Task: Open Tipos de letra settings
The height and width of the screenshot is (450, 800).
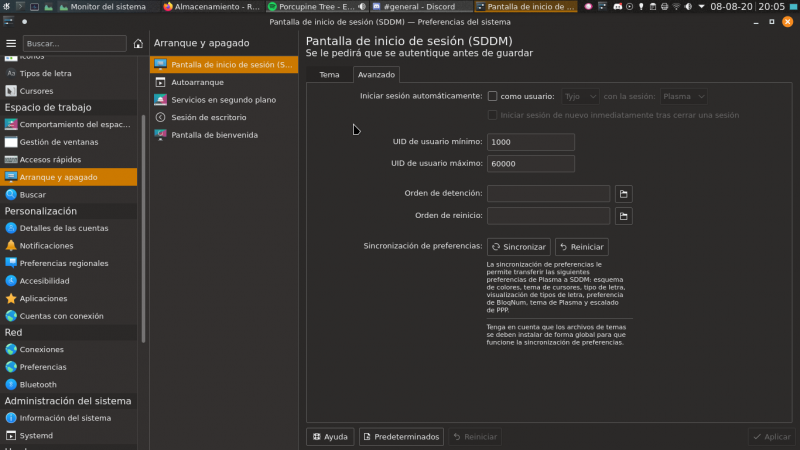Action: click(68, 73)
